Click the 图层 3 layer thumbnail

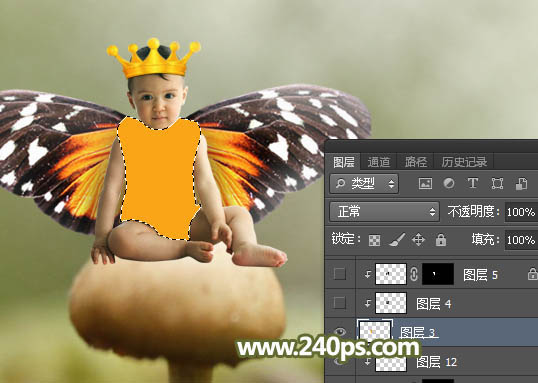pos(375,331)
